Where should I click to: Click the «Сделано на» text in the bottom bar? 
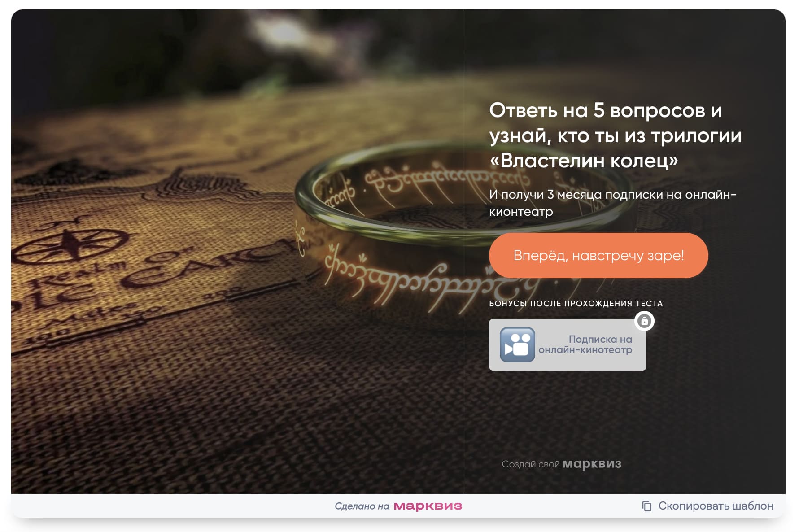tap(362, 506)
